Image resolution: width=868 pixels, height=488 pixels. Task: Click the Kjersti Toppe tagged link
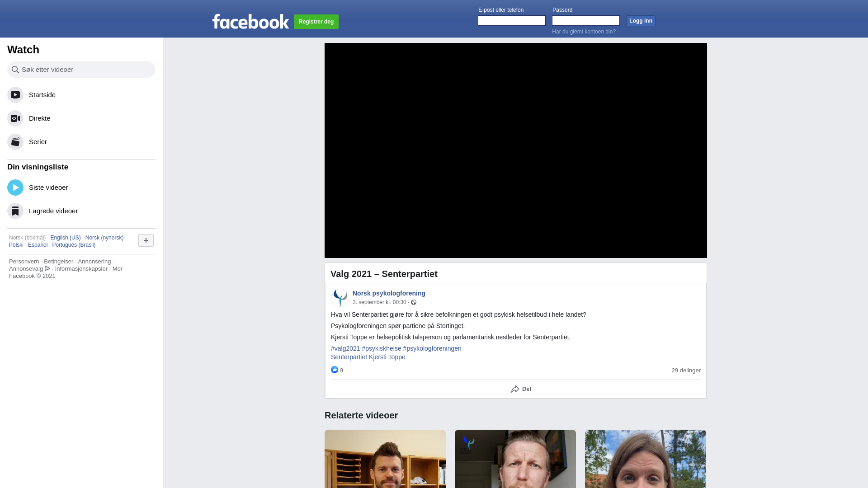[x=387, y=357]
